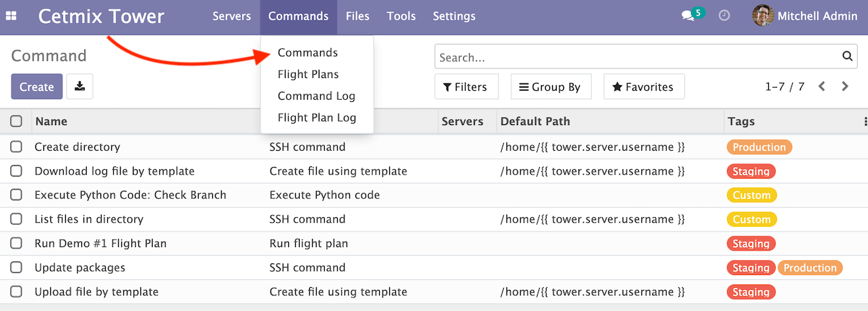This screenshot has width=868, height=311.
Task: Click the 1-7 / 7 pager counter
Action: (x=785, y=86)
